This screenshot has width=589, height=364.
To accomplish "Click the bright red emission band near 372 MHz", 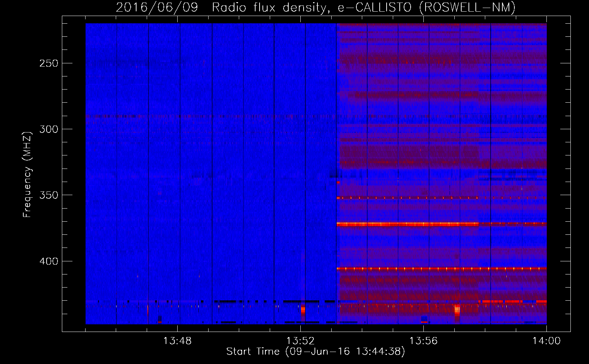I will pyautogui.click(x=408, y=224).
